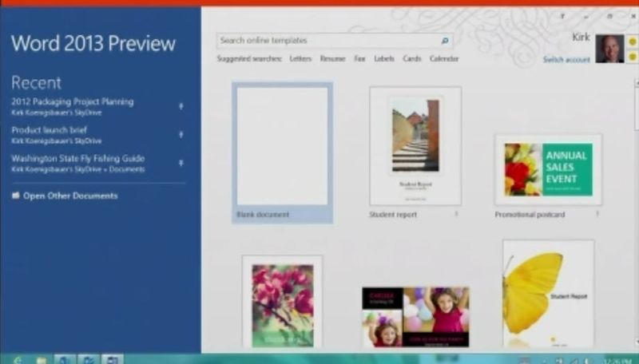Click the template gallery scroll up arrow
The height and width of the screenshot is (364, 639).
(636, 83)
